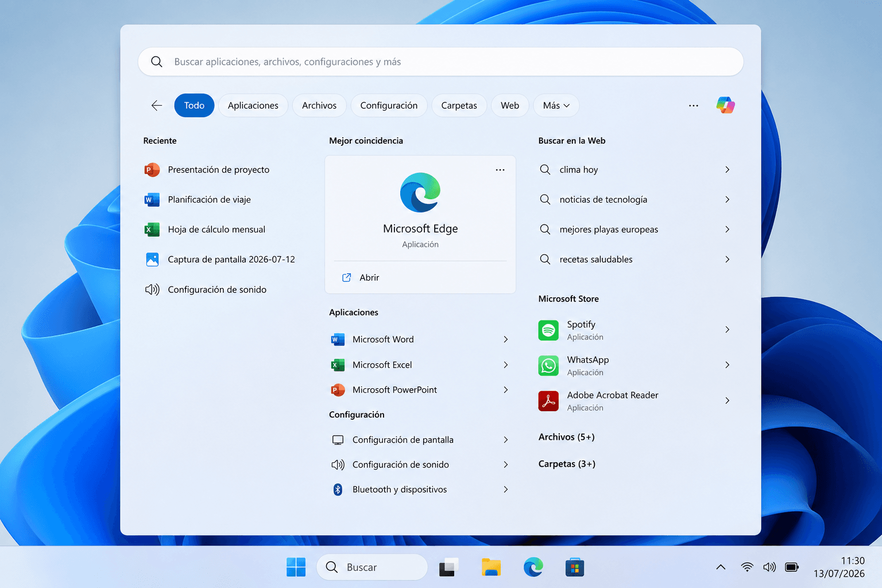This screenshot has width=882, height=588.
Task: Open the clock and date flyout
Action: (839, 567)
